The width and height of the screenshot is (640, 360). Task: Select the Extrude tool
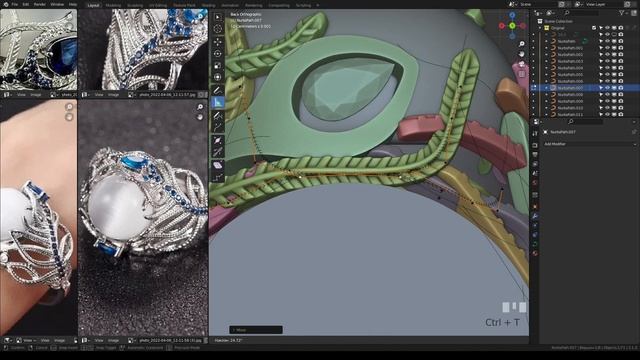coord(218,128)
